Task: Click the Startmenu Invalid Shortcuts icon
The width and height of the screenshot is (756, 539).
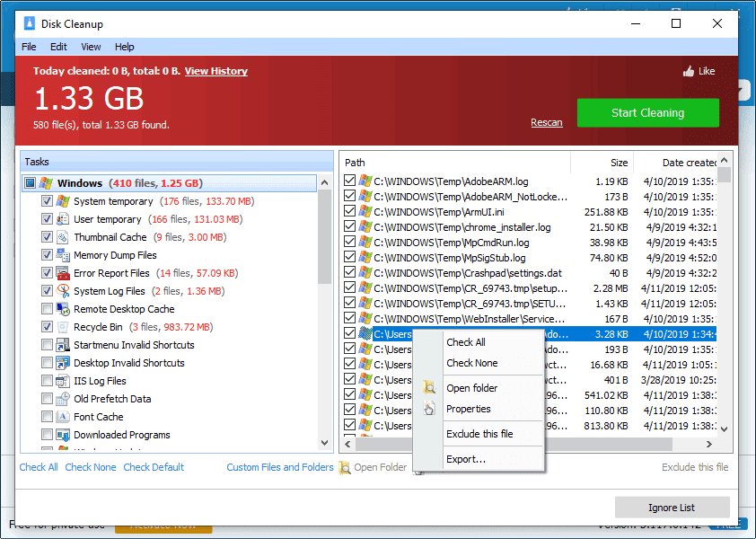Action: (x=63, y=345)
